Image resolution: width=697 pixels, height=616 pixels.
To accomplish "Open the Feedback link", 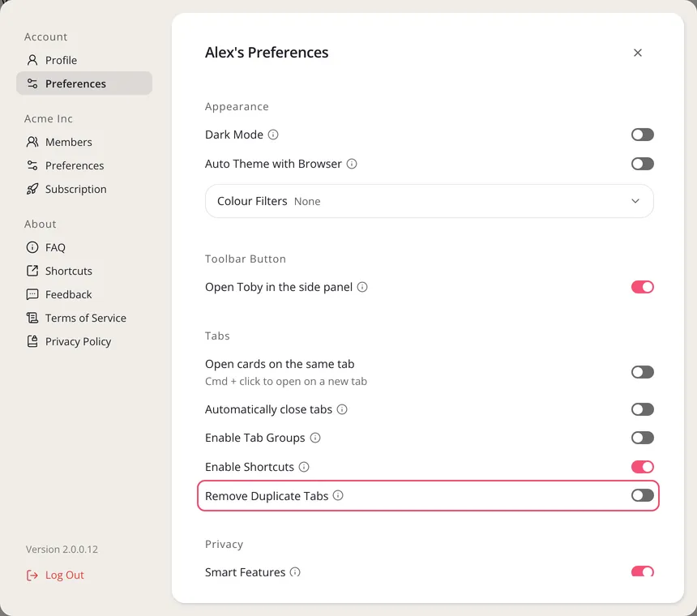I will tap(84, 294).
